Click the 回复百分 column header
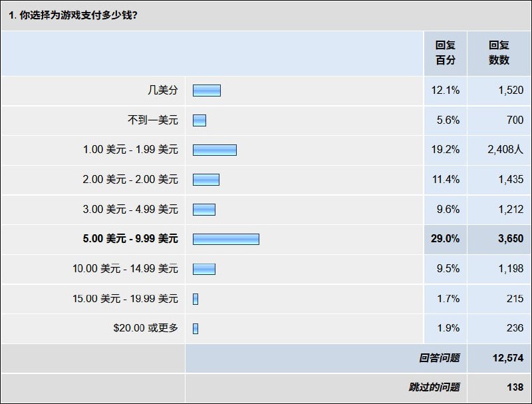This screenshot has width=532, height=404. coord(446,53)
